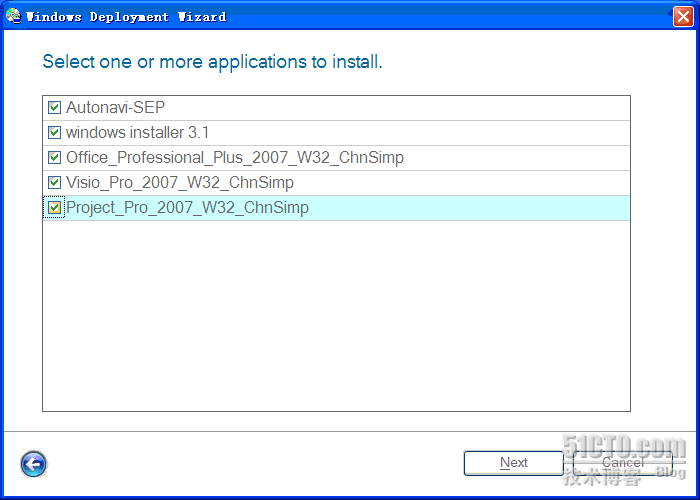Toggle the windows installer 3.1 checkbox

(x=54, y=133)
